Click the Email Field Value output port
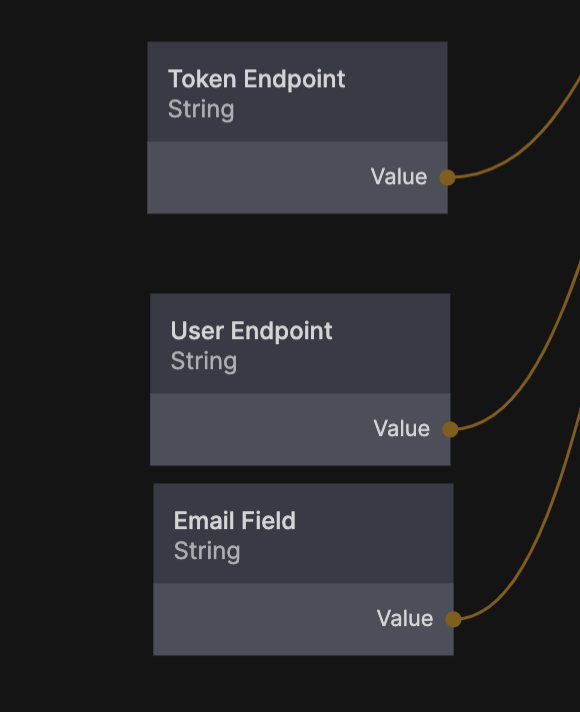The height and width of the screenshot is (712, 580). click(453, 619)
